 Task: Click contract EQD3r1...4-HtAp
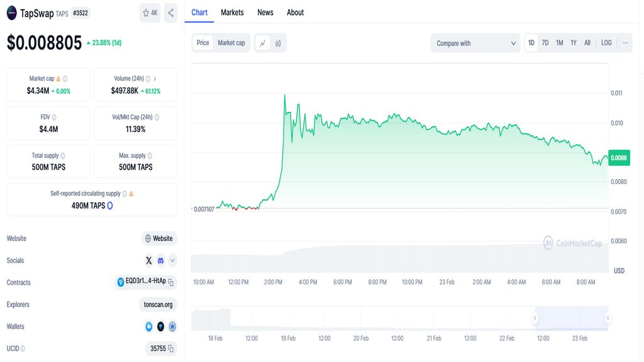145,281
